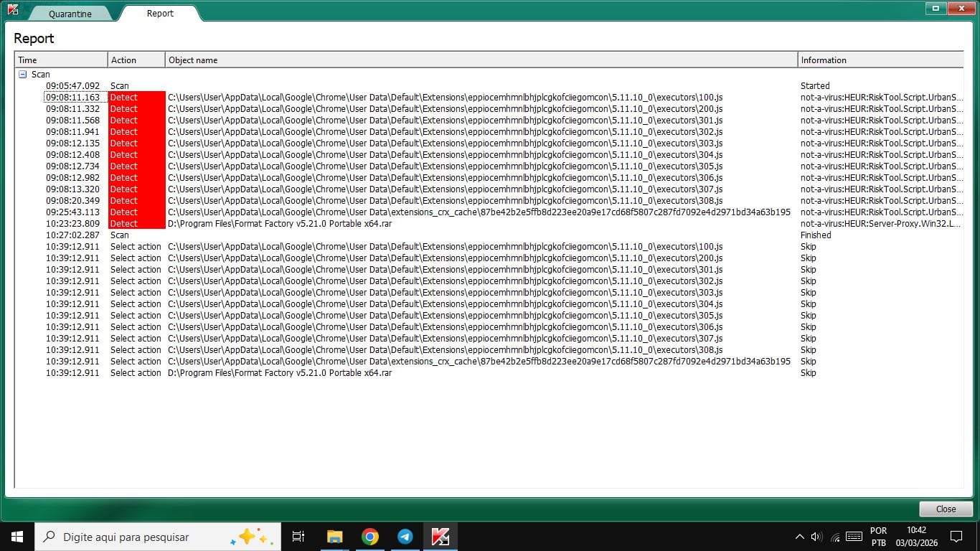Select the Report tab
The height and width of the screenshot is (551, 980).
pyautogui.click(x=160, y=13)
